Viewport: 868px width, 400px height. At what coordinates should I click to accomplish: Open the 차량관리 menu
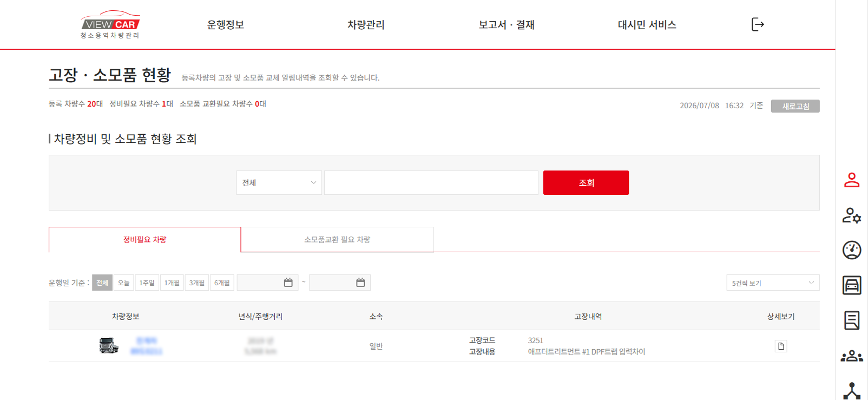366,24
